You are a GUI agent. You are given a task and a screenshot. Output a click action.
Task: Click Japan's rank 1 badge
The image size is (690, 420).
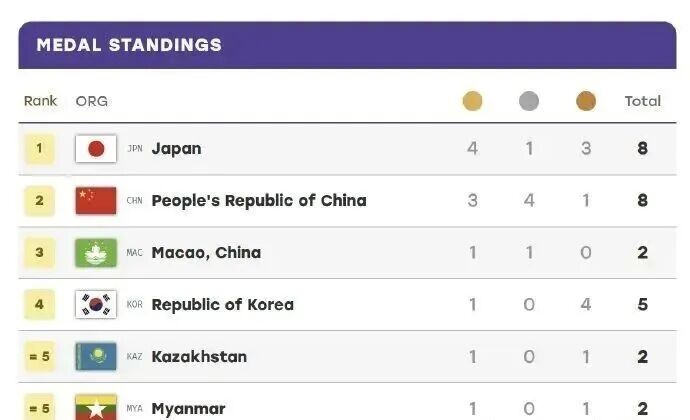coord(39,148)
